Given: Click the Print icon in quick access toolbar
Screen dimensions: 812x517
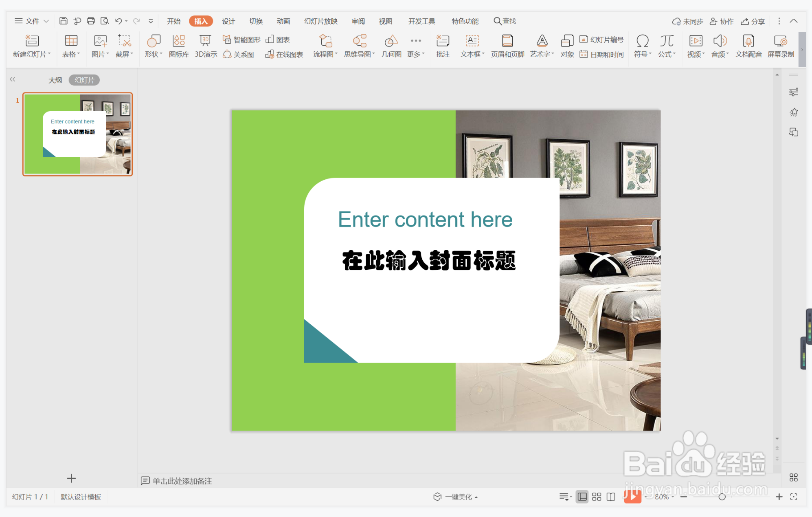Looking at the screenshot, I should pos(91,21).
